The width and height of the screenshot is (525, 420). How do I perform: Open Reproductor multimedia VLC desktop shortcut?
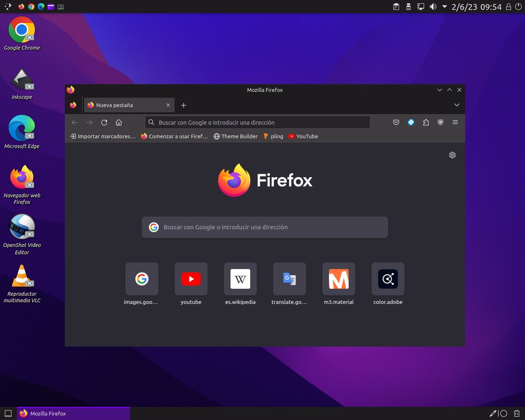[x=22, y=284]
